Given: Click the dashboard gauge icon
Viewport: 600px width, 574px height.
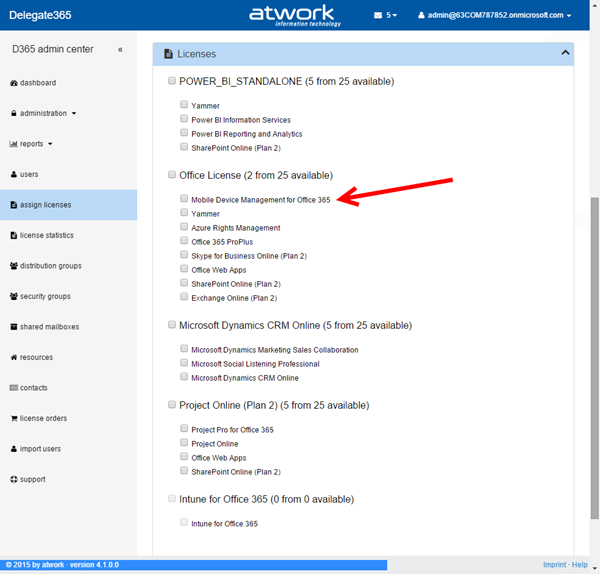Looking at the screenshot, I should coord(14,83).
